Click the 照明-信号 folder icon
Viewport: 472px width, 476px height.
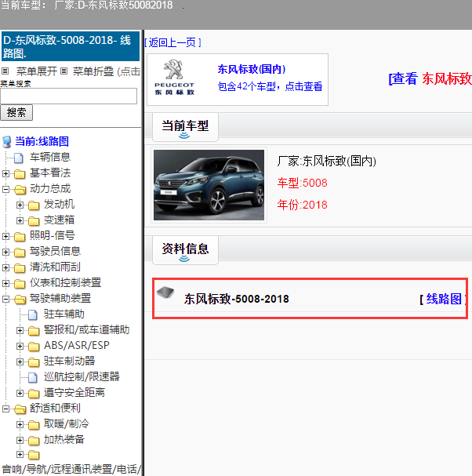(x=20, y=236)
